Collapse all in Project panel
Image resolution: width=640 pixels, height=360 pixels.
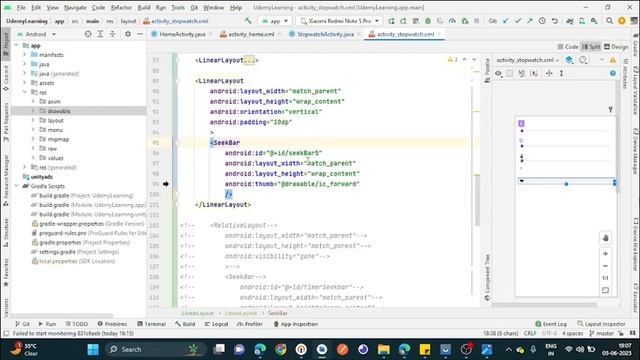pyautogui.click(x=112, y=34)
